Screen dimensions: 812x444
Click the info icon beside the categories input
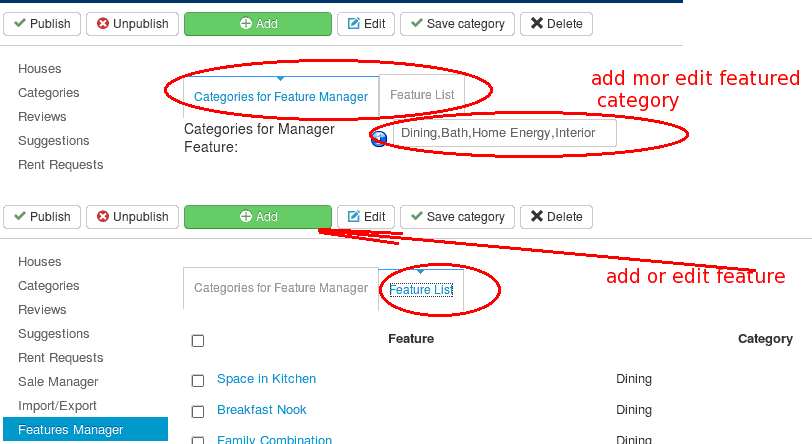click(379, 138)
